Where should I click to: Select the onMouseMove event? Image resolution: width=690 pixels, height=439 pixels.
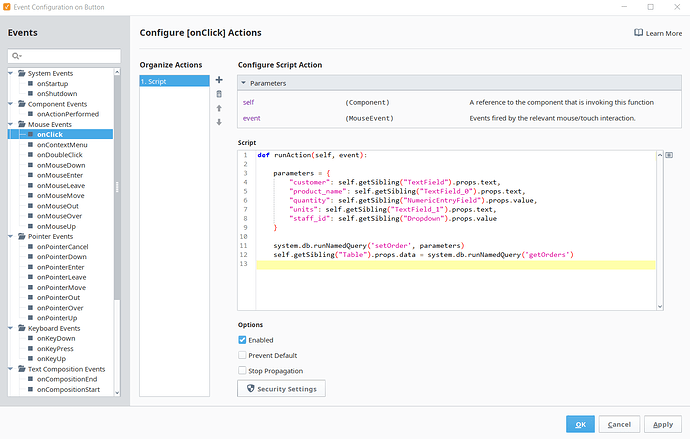click(60, 196)
